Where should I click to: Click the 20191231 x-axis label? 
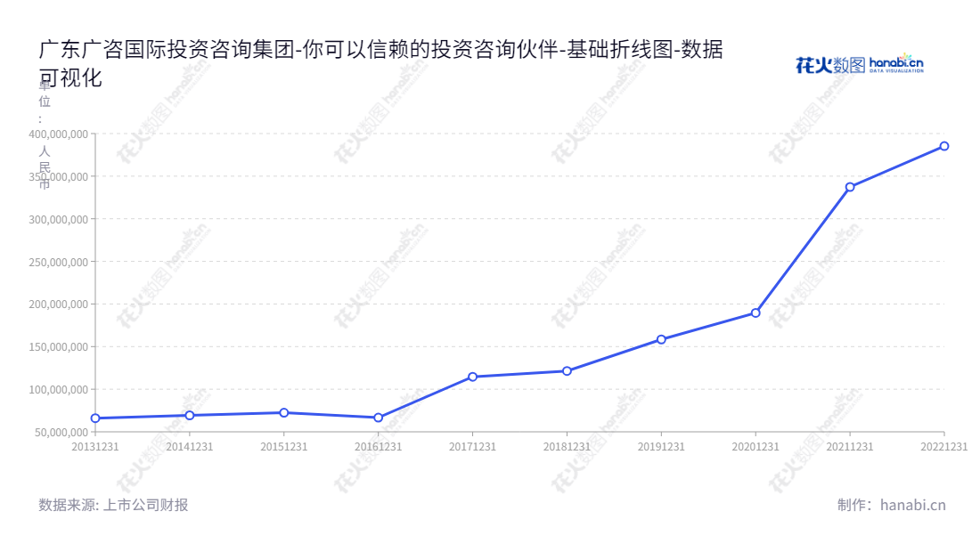pyautogui.click(x=661, y=447)
